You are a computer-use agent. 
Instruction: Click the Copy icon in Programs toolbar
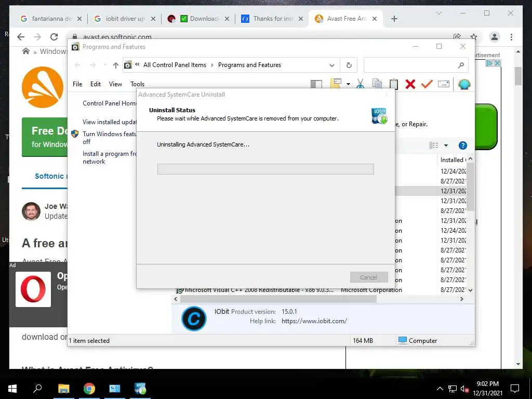(377, 84)
